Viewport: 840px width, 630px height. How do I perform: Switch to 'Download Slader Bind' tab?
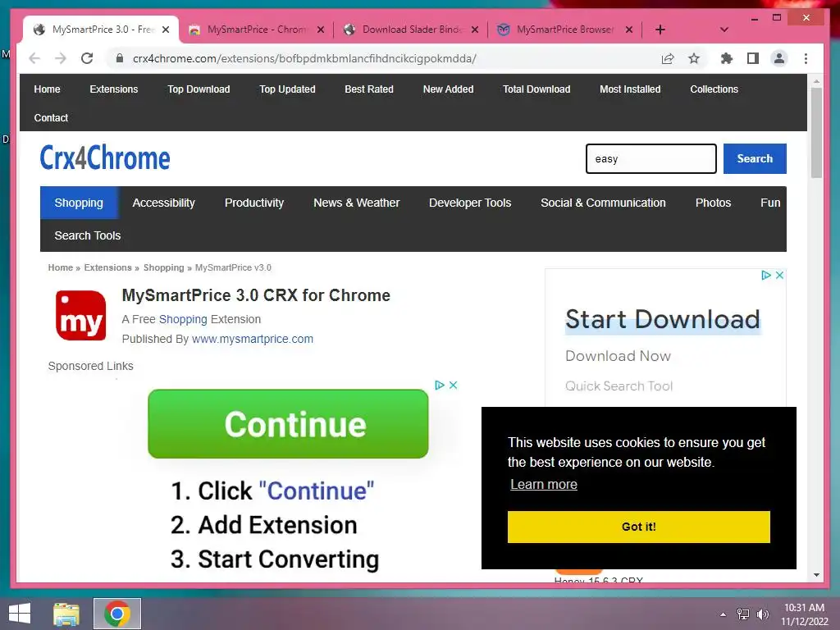(410, 30)
